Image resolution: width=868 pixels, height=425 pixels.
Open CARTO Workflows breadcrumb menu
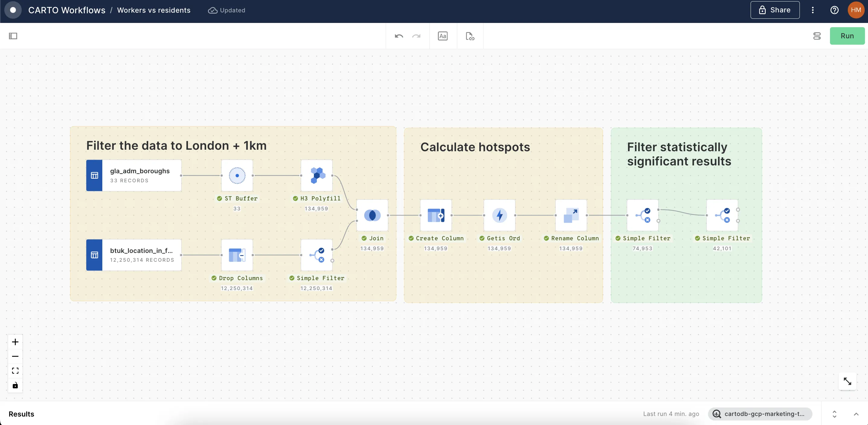pyautogui.click(x=66, y=10)
